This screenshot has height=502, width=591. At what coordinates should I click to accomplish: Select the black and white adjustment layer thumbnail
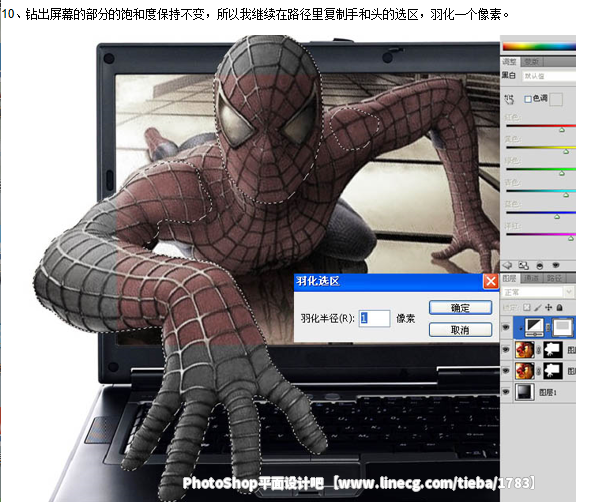(x=534, y=327)
